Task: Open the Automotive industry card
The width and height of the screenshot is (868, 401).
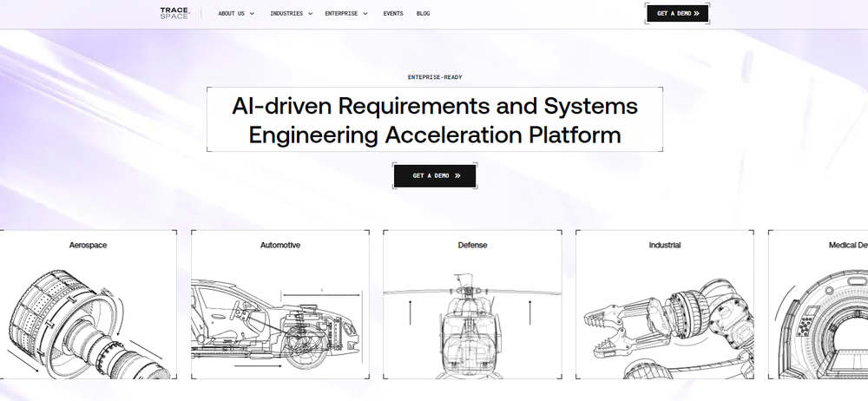Action: coord(280,305)
